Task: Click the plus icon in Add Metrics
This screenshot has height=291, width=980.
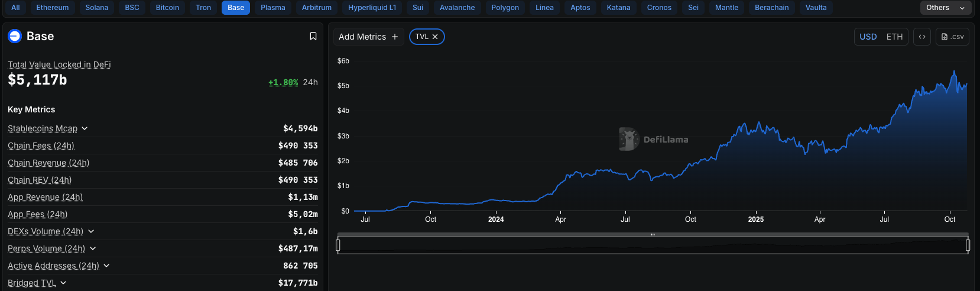Action: click(x=395, y=37)
